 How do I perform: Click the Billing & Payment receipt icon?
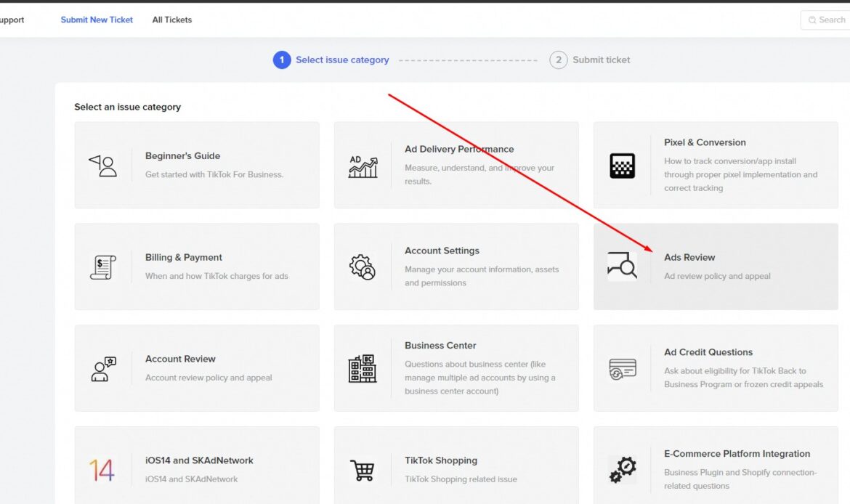pyautogui.click(x=102, y=267)
